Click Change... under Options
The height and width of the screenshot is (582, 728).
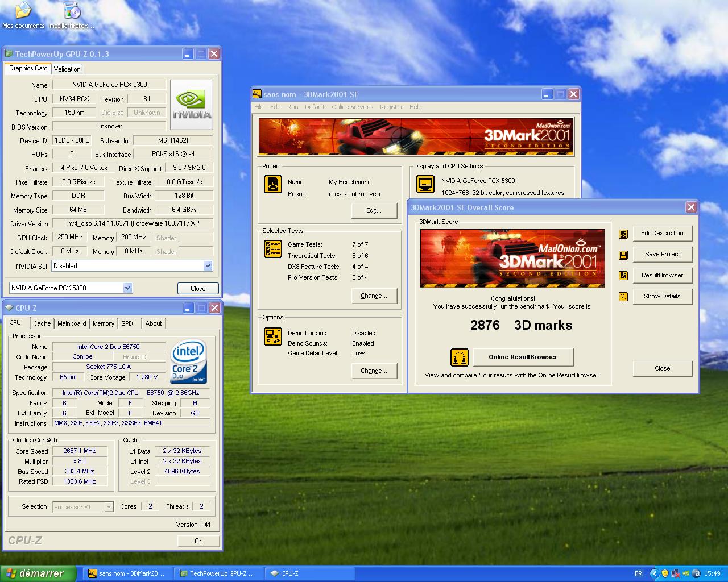(x=374, y=371)
